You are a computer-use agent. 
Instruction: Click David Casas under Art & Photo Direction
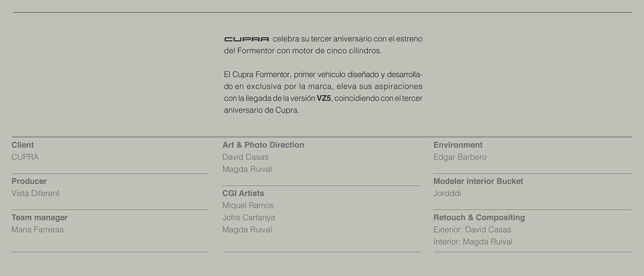coord(245,157)
